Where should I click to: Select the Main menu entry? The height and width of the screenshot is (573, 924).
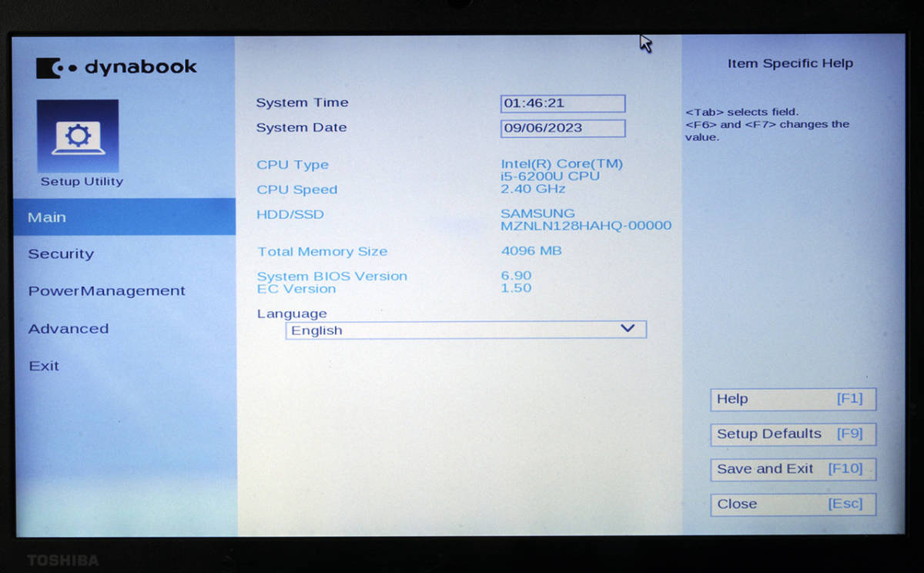click(x=46, y=216)
